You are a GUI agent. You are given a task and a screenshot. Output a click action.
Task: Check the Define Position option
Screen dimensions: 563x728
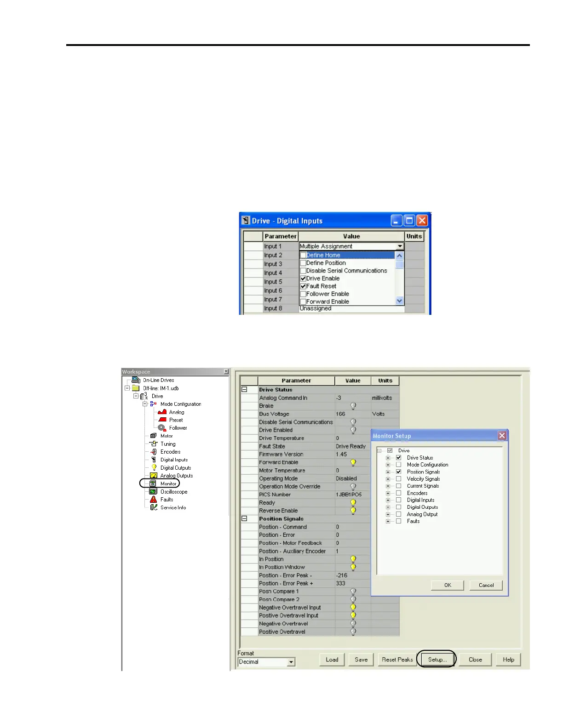(x=303, y=263)
